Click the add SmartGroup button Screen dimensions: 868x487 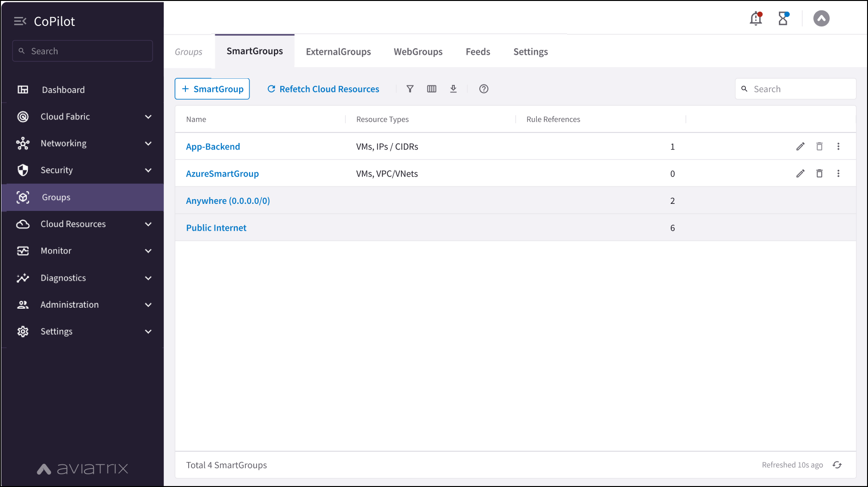(212, 89)
